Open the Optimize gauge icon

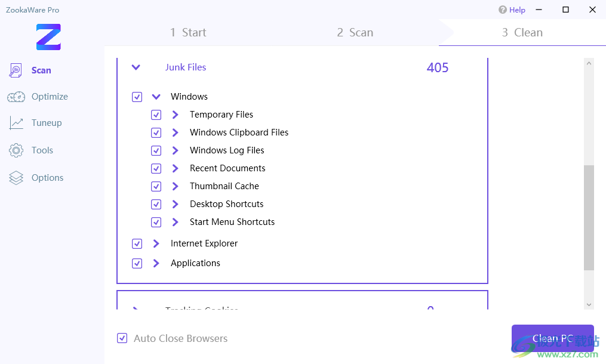16,97
